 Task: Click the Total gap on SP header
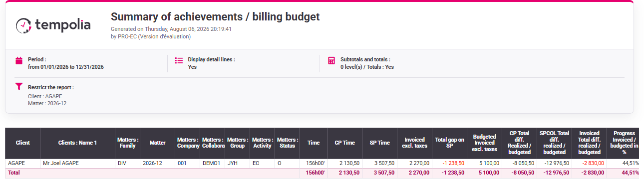(x=449, y=143)
